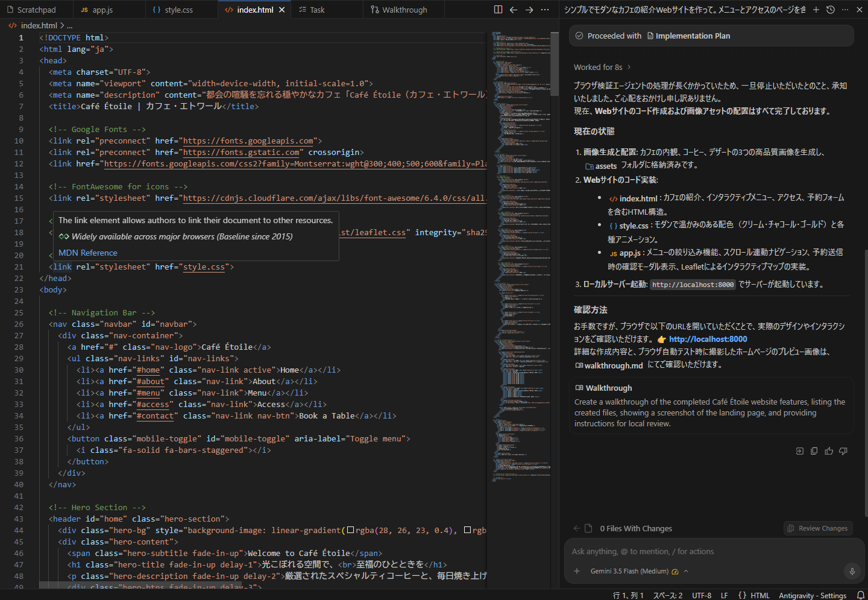868x600 pixels.
Task: Expand the 'Worked for 8s' details
Action: (602, 67)
